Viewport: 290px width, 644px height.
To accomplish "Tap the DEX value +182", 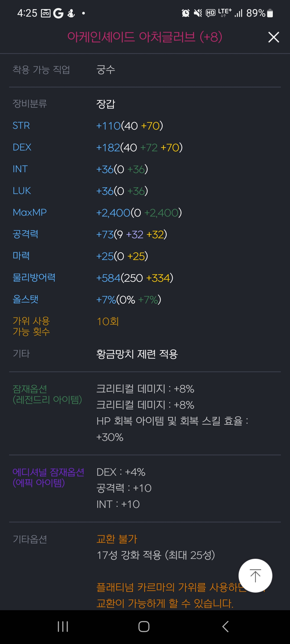I will tap(108, 148).
